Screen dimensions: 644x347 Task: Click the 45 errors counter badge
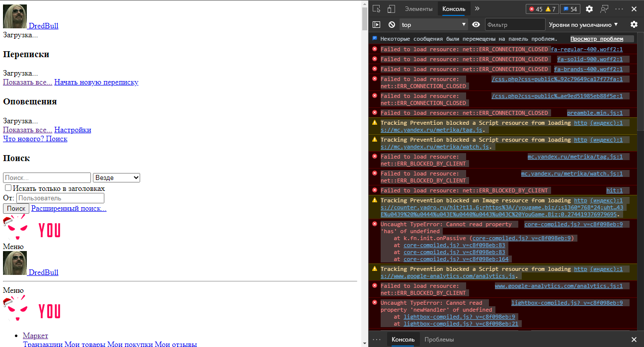[533, 8]
